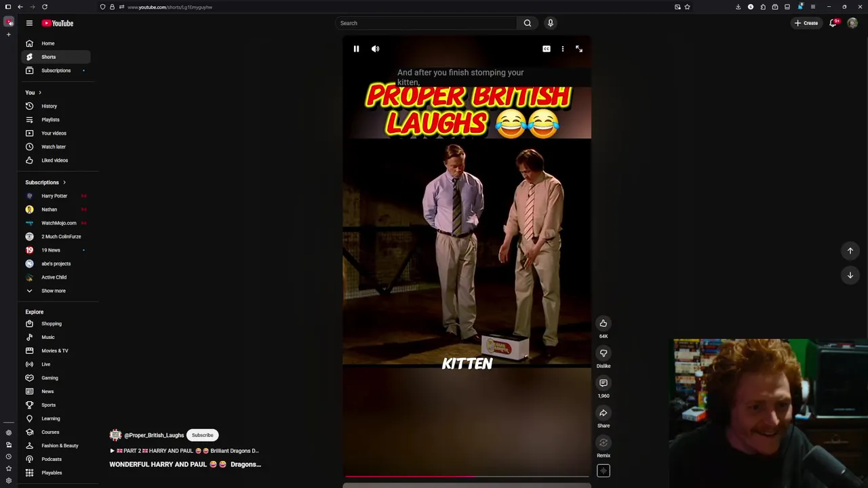Open the Nathan channel subscription

pos(56,209)
